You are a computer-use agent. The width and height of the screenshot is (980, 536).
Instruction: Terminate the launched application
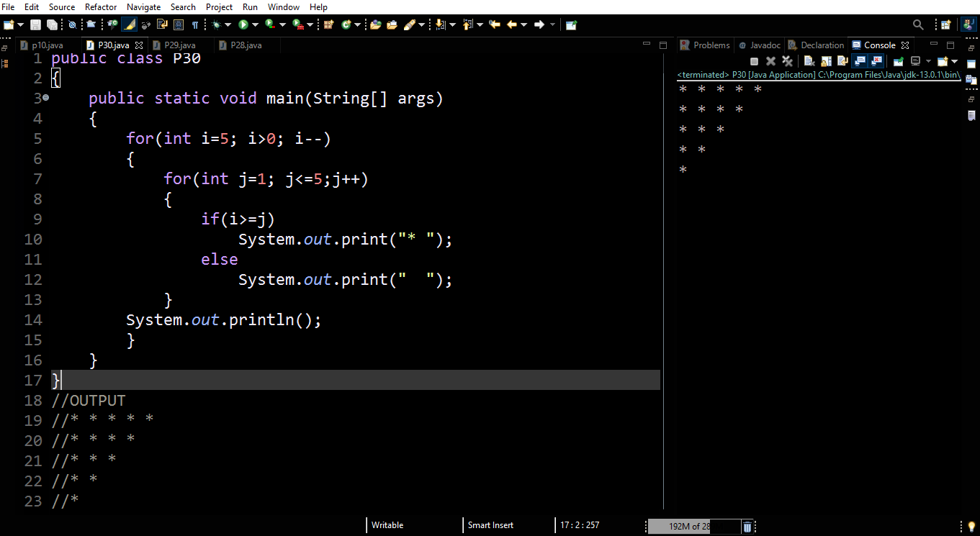(755, 60)
